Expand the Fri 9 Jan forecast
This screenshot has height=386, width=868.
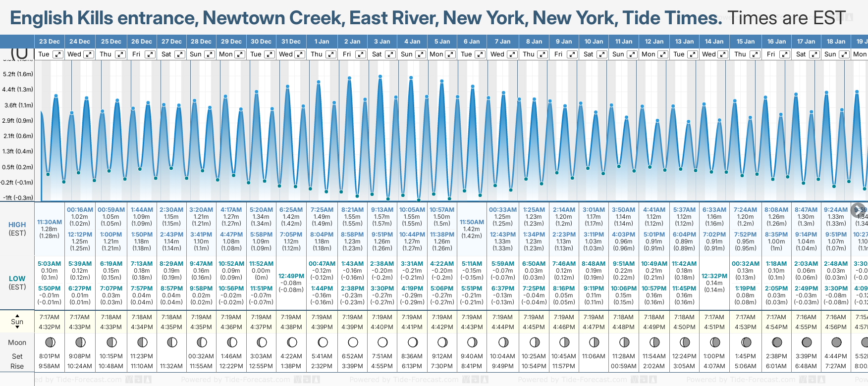(572, 54)
